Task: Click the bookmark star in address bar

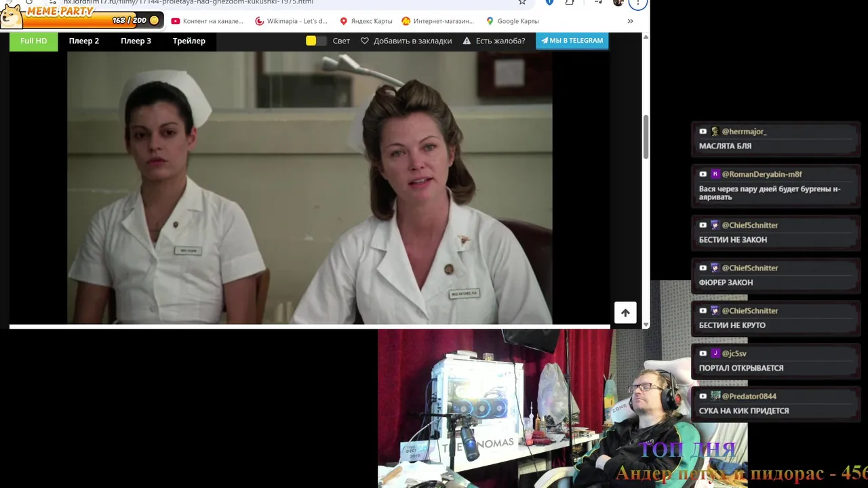Action: pos(521,3)
